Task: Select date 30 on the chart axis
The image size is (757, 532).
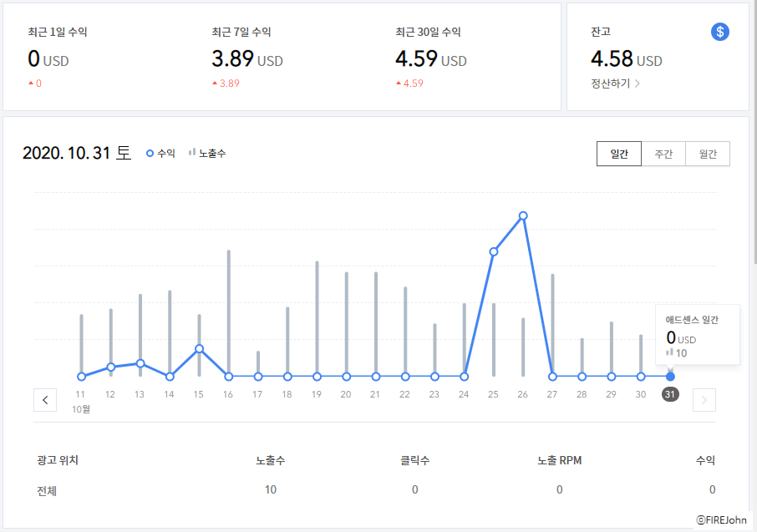Action: coord(641,394)
